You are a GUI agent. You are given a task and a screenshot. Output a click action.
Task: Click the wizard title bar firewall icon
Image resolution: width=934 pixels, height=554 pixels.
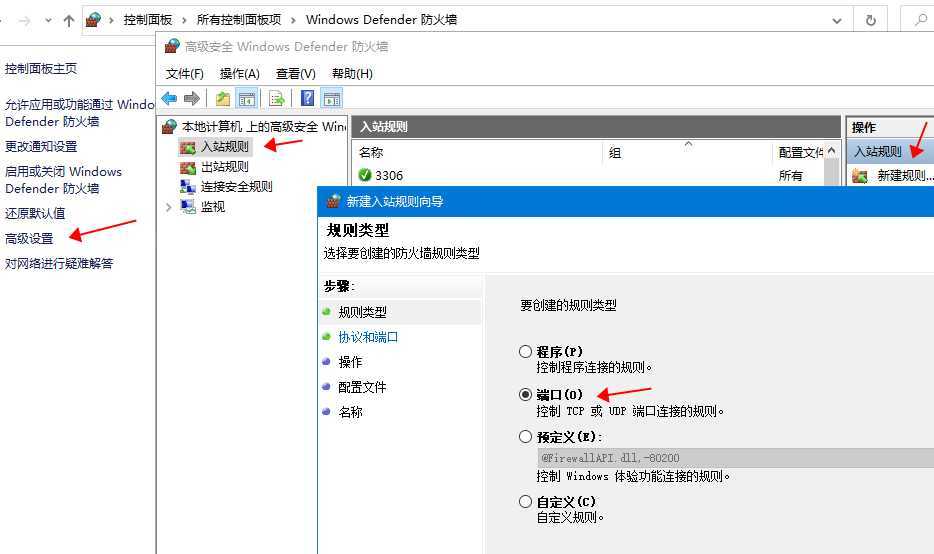[333, 201]
